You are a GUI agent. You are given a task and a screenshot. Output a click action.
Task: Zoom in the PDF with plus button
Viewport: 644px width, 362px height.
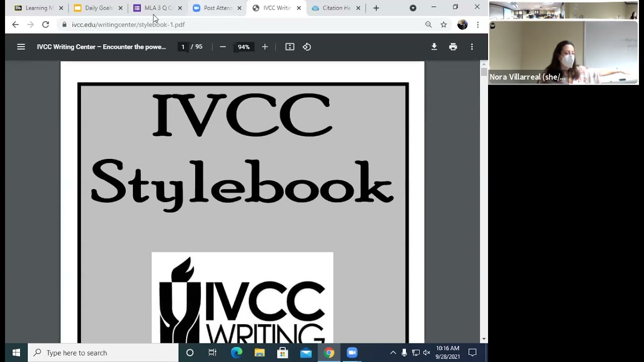265,47
